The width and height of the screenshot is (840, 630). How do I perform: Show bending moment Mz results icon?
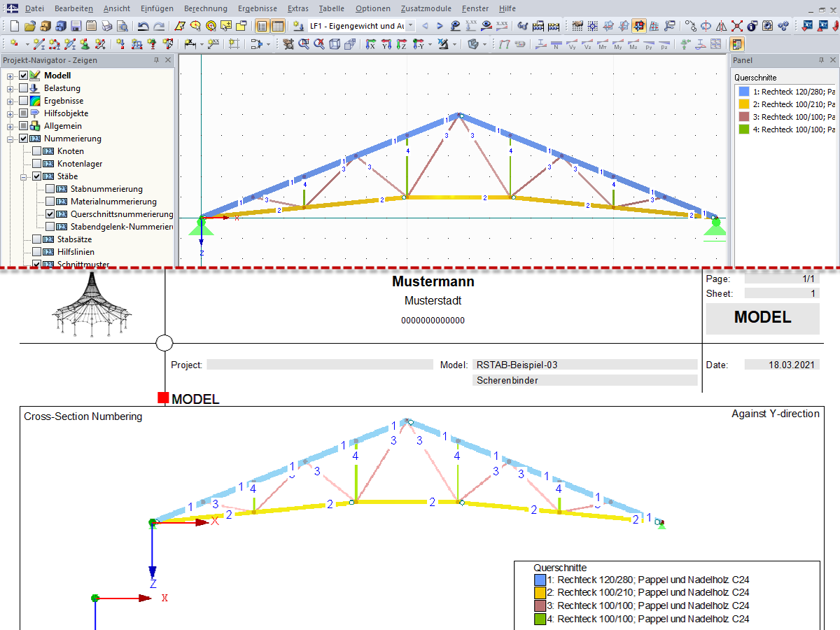[x=633, y=44]
